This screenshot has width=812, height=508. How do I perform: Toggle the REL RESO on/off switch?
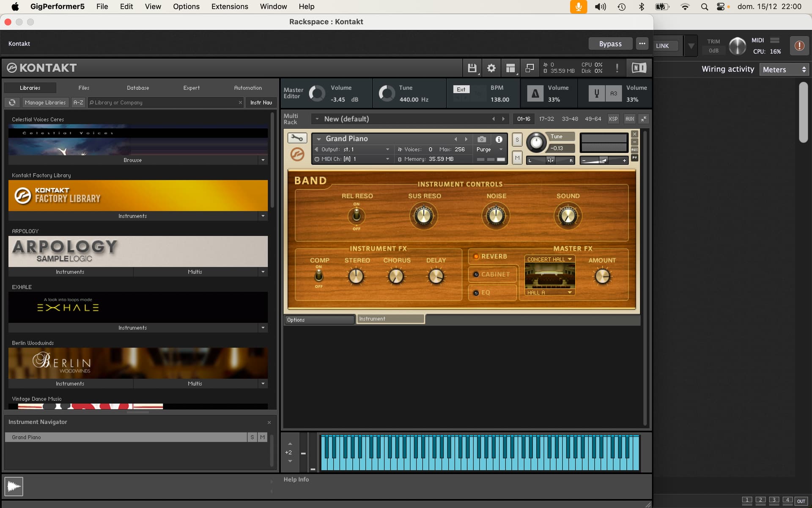coord(357,216)
